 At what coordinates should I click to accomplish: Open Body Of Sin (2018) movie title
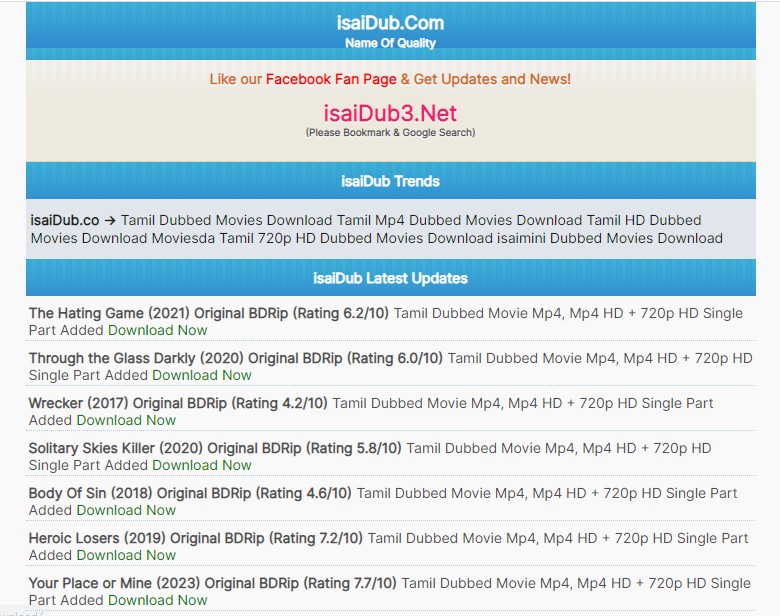point(190,493)
